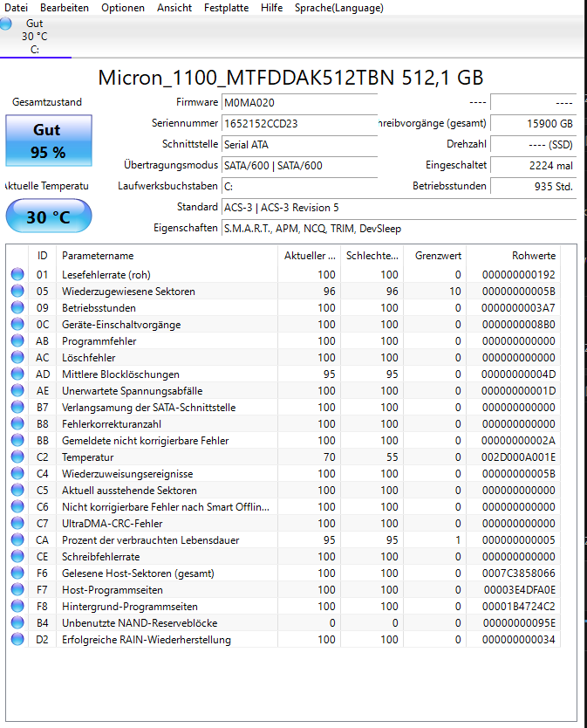
Task: Select the UltraDMA-CRC-Fehler parameter name
Action: 113,523
